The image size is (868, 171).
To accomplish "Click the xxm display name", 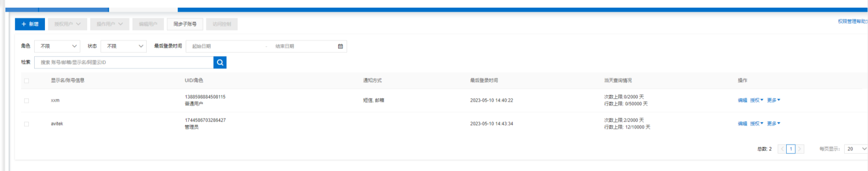I will click(55, 101).
